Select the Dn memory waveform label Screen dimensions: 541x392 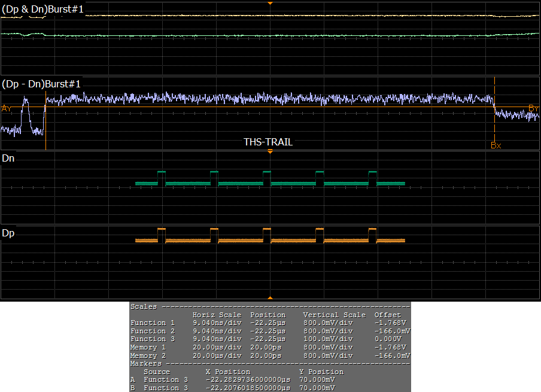[x=8, y=159]
